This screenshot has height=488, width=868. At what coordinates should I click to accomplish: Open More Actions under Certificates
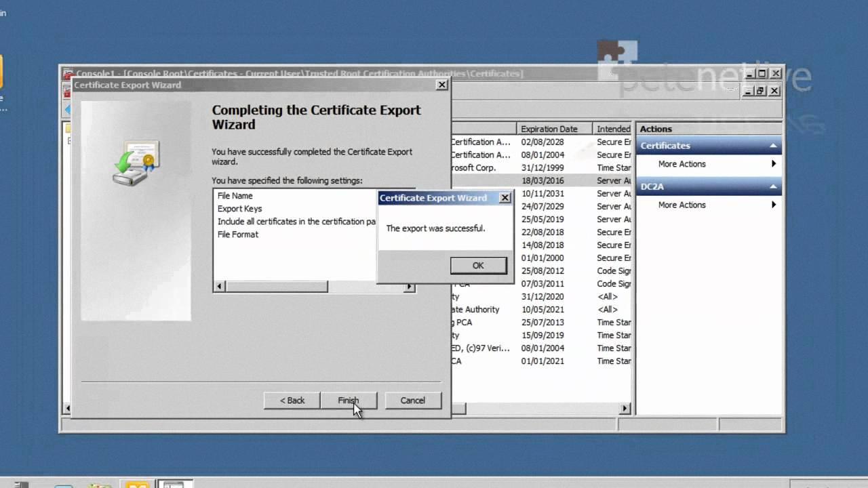tap(682, 164)
